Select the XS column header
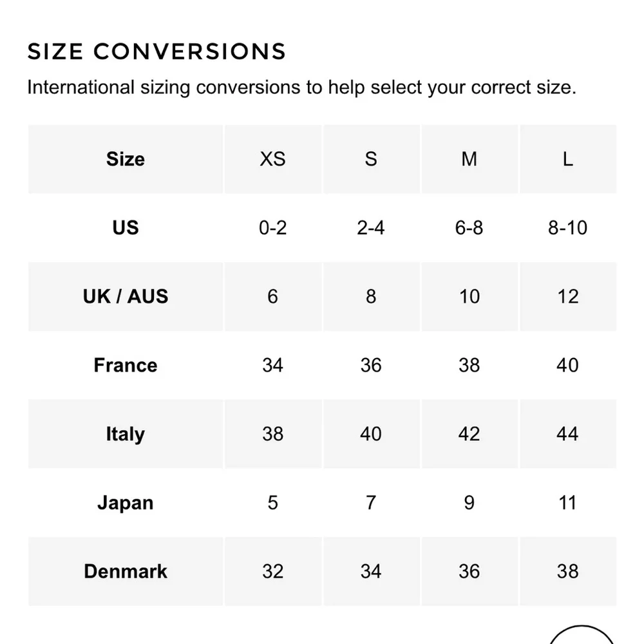Screen dimensions: 644x644 pyautogui.click(x=272, y=159)
